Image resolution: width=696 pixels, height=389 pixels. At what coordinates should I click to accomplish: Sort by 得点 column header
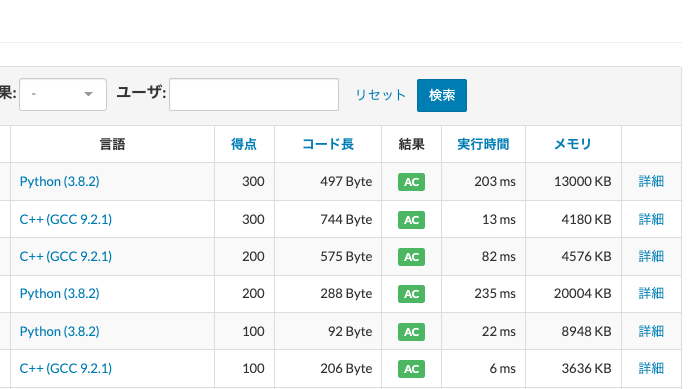click(x=244, y=144)
